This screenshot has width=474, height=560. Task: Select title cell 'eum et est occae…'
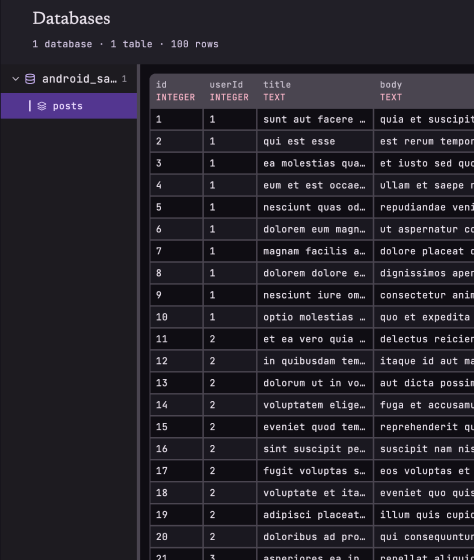pyautogui.click(x=315, y=185)
